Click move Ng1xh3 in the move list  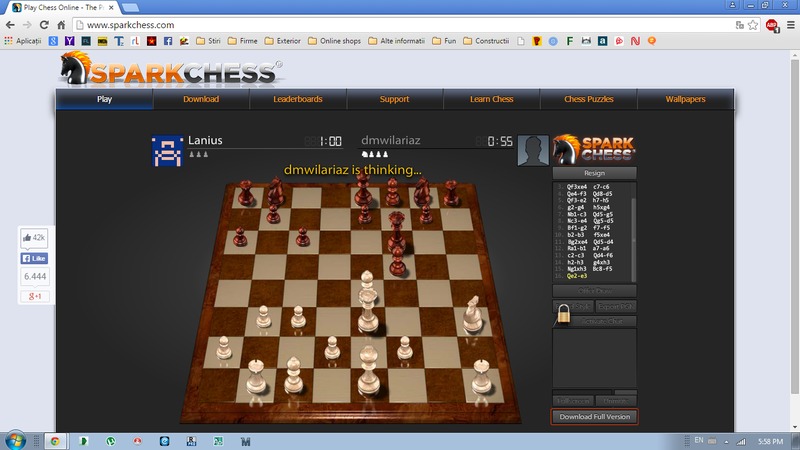[577, 269]
